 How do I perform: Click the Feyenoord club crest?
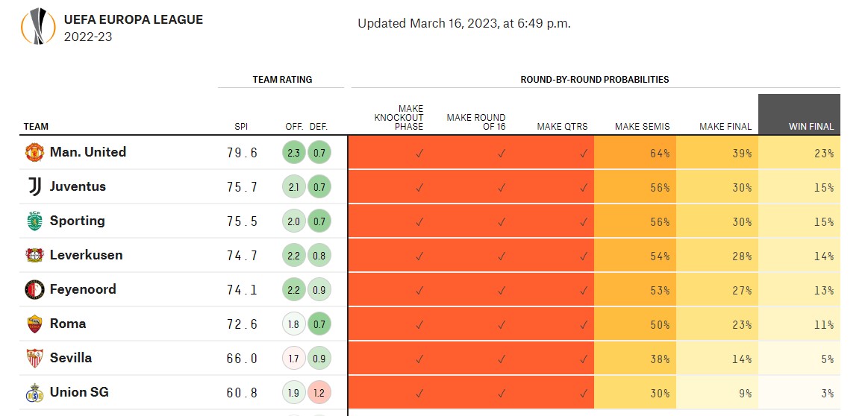point(35,289)
